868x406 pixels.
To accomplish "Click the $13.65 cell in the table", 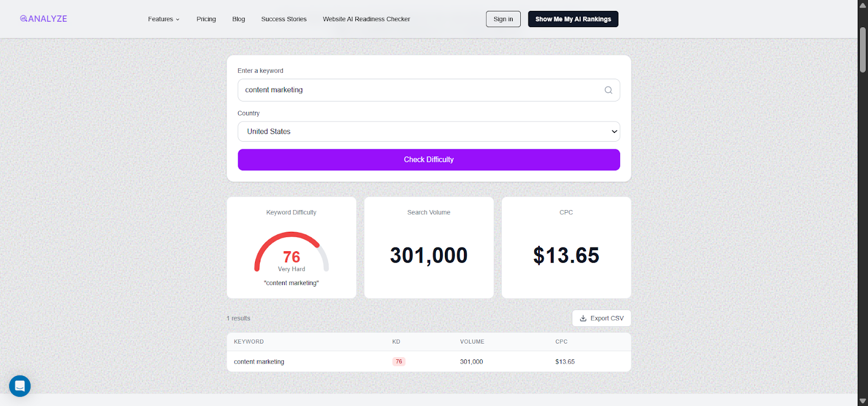I will tap(565, 361).
